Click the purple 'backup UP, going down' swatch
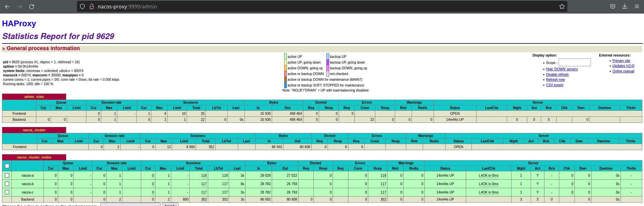The image size is (644, 206). coord(328,62)
